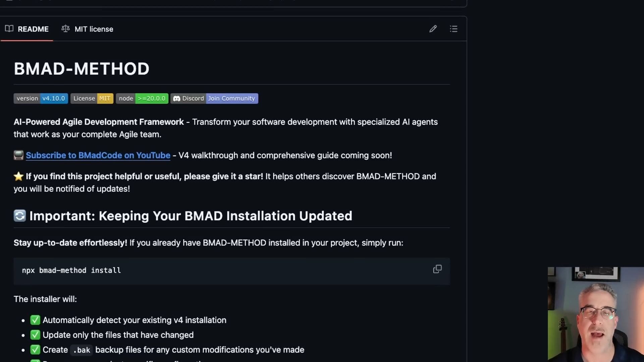Switch to the MIT license tab
The height and width of the screenshot is (362, 644).
[x=94, y=29]
